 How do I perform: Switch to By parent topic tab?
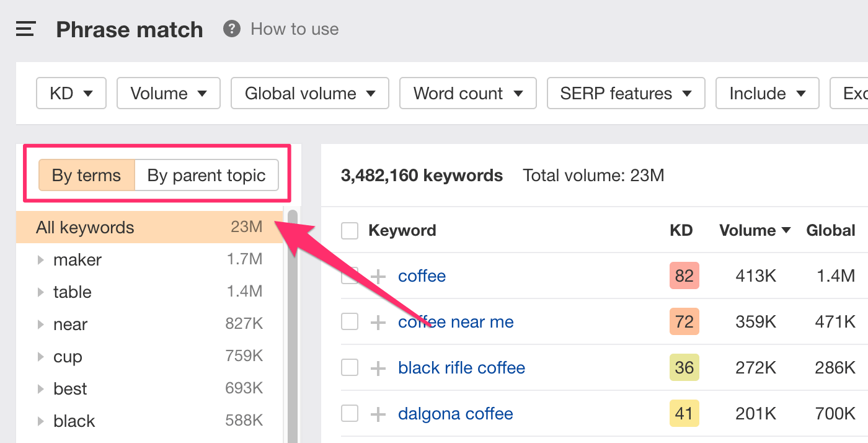point(206,176)
